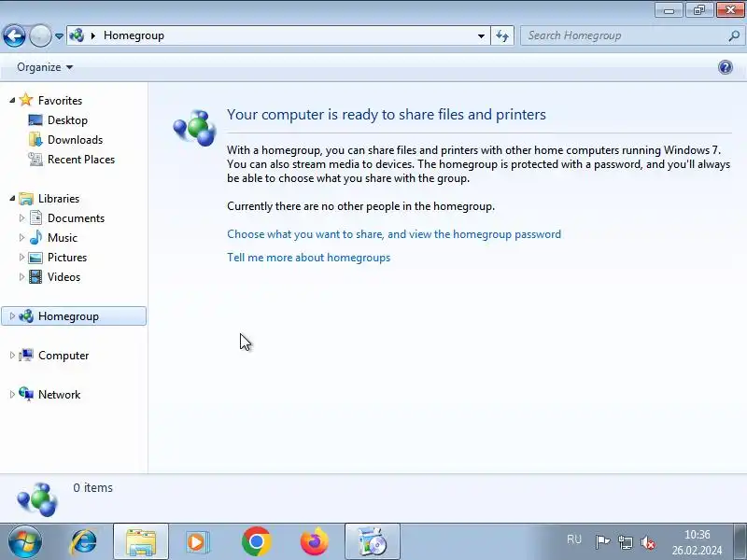Click the Music note icon
The image size is (747, 560).
tap(35, 237)
